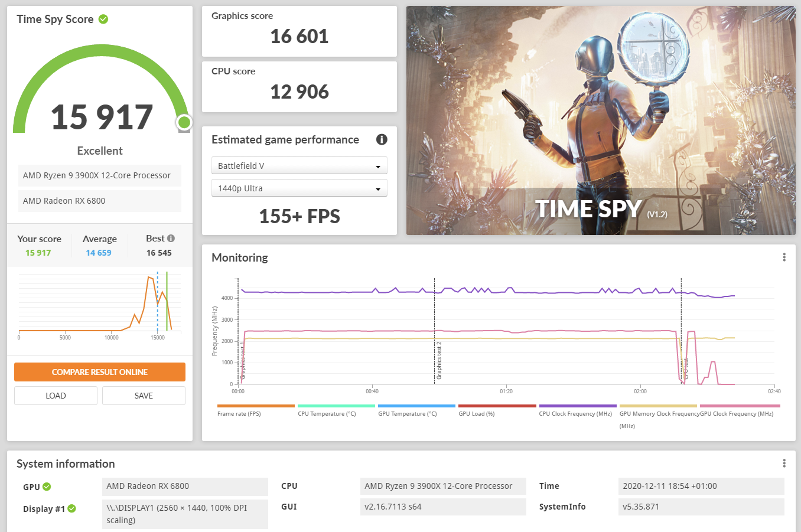Image resolution: width=801 pixels, height=532 pixels.
Task: Click the Monitoring panel heading
Action: 240,257
